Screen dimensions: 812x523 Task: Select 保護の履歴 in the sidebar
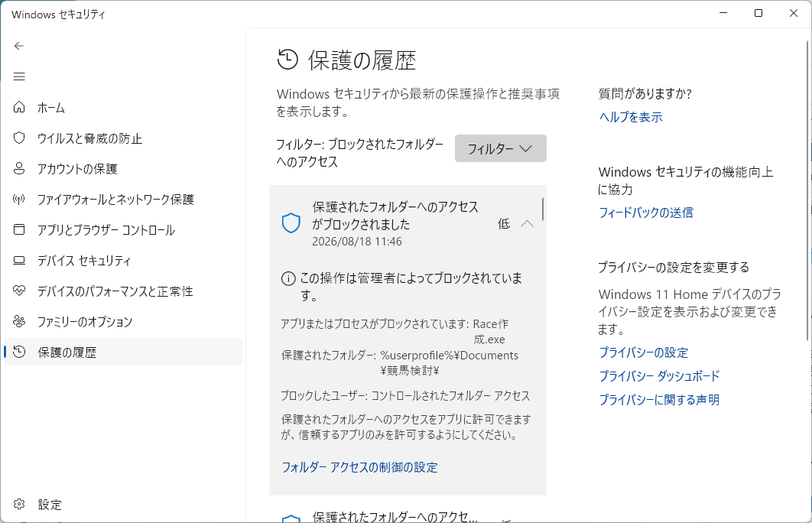[x=123, y=352]
